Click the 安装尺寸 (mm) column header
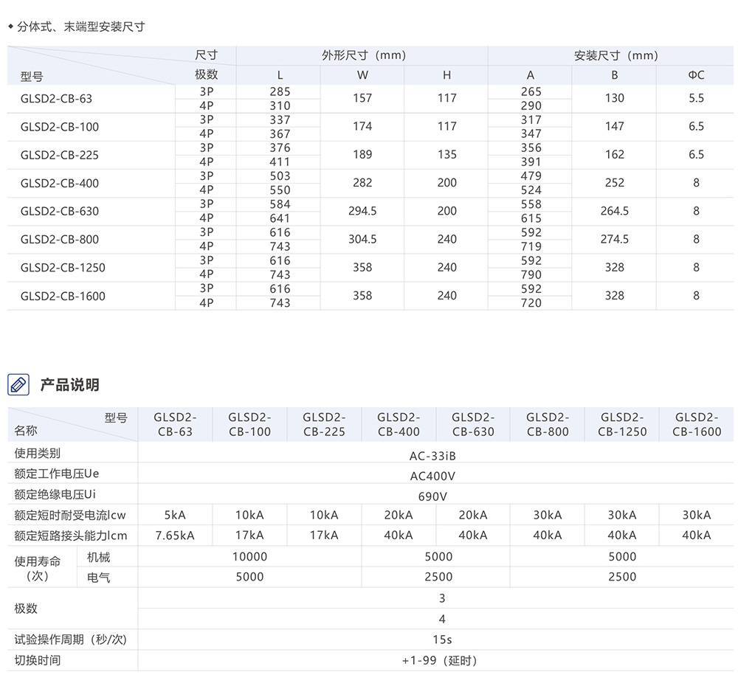The width and height of the screenshot is (738, 700). coord(615,55)
